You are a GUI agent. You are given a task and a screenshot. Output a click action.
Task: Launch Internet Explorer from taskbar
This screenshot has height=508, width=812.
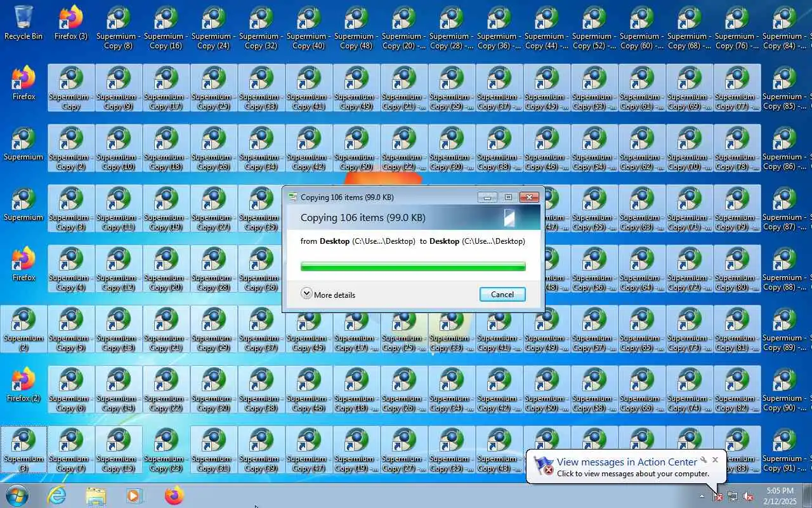coord(57,495)
